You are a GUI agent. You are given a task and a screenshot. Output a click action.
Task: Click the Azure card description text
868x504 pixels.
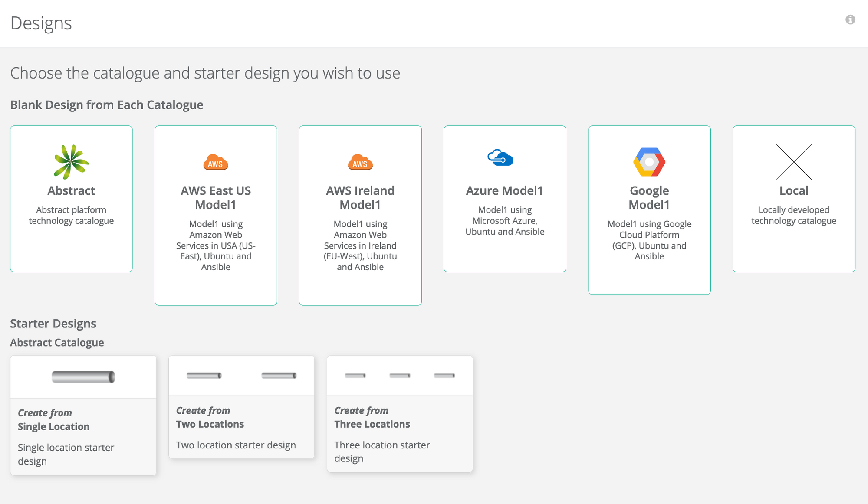point(505,221)
